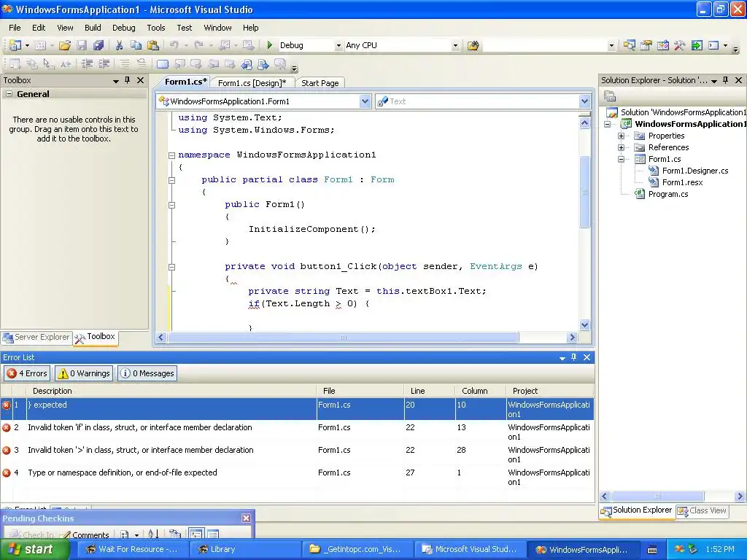Open the Object Browser toolbar icon
Screen dimensions: 747x560
(x=662, y=46)
